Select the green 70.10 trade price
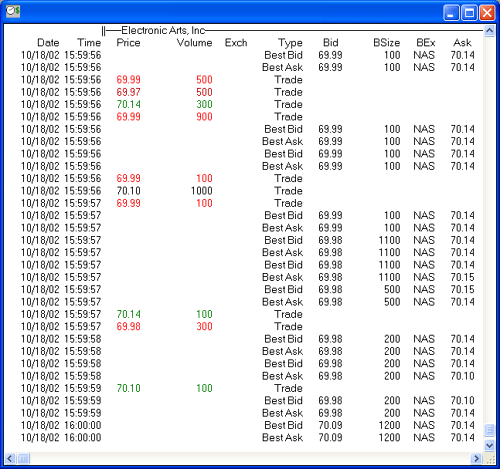This screenshot has width=500, height=469. (128, 388)
